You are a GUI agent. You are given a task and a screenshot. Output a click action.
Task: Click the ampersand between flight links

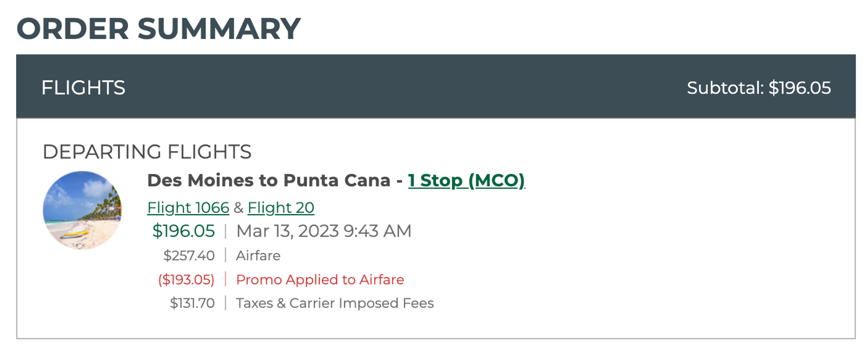click(238, 208)
